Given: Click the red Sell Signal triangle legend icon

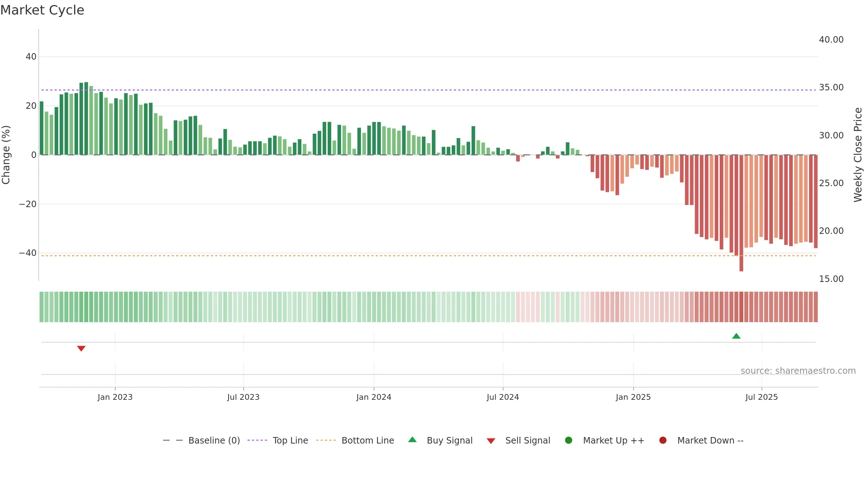Looking at the screenshot, I should 491,441.
